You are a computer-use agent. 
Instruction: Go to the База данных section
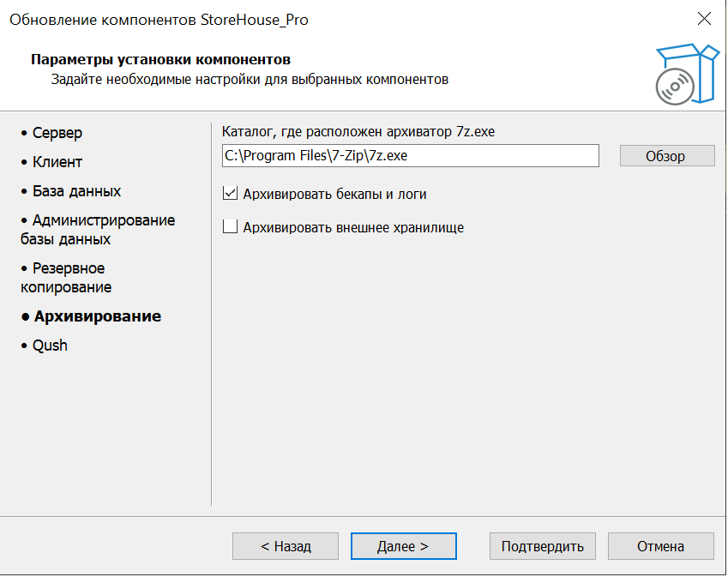point(76,191)
